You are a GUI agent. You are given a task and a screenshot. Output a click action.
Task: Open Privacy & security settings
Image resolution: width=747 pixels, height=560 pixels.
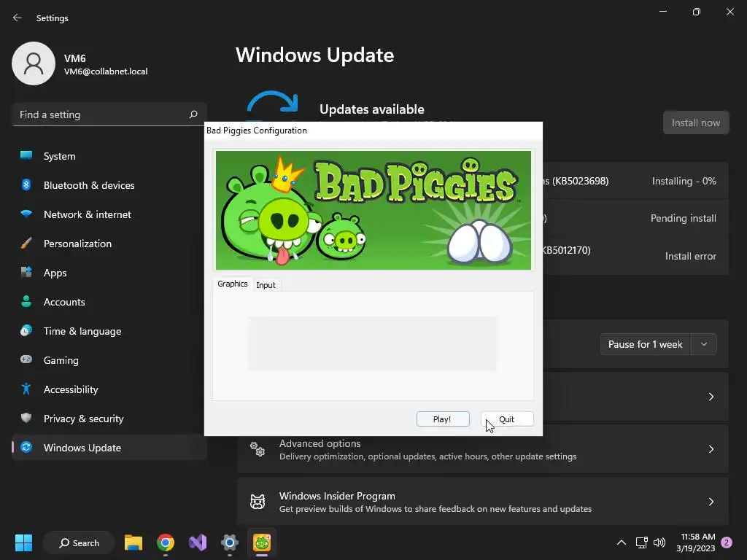click(109, 419)
